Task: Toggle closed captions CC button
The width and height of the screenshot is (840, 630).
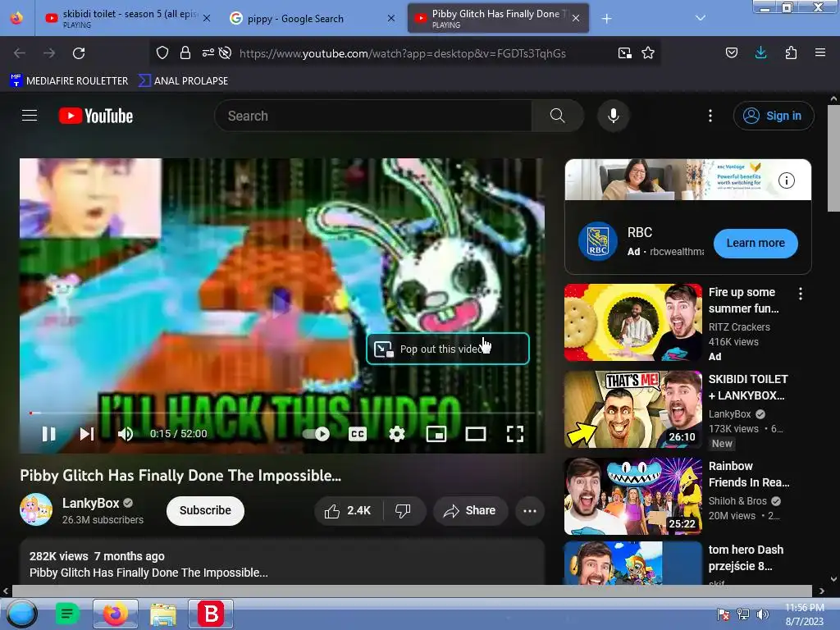Action: [x=358, y=434]
